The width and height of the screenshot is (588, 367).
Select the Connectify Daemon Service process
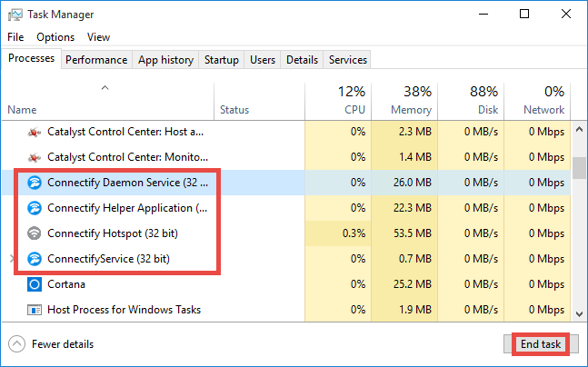[x=286, y=183]
